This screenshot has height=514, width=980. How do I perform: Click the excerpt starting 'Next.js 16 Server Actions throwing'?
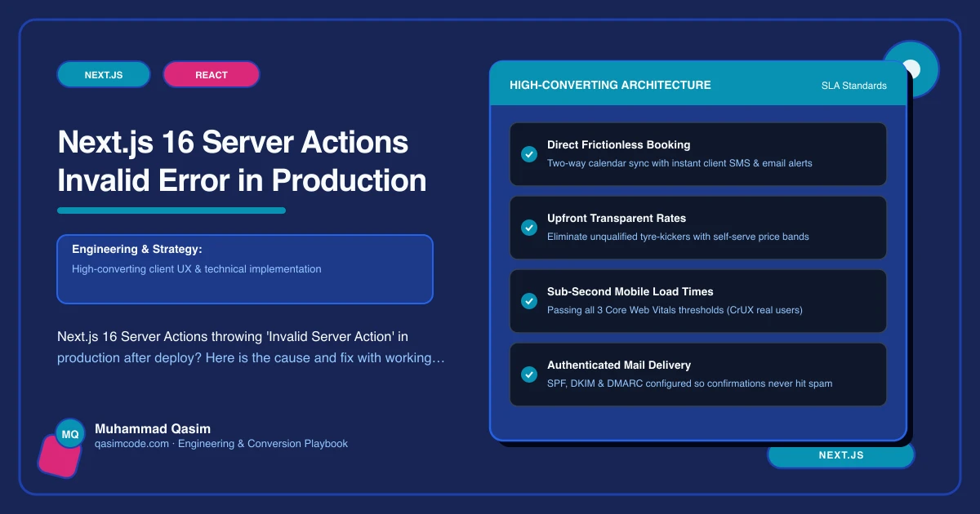(x=252, y=347)
